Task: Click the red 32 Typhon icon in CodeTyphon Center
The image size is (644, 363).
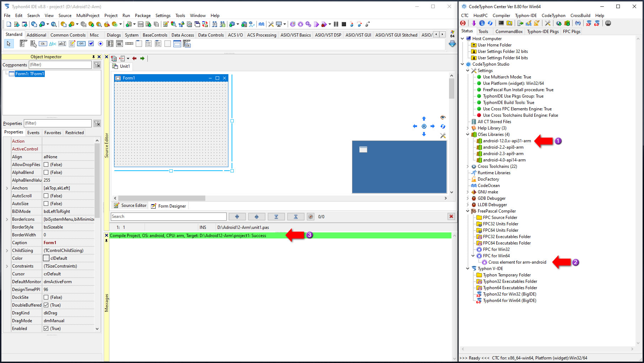Action: point(589,23)
